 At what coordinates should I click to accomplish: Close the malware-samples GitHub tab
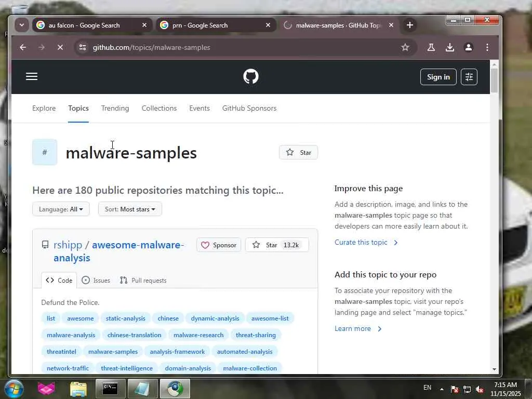[391, 25]
